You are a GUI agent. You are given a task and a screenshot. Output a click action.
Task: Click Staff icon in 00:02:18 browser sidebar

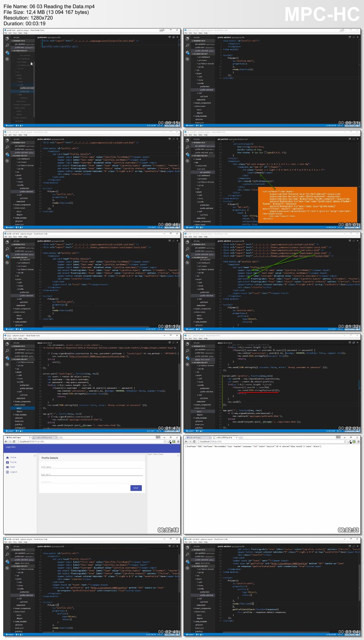tap(7, 467)
